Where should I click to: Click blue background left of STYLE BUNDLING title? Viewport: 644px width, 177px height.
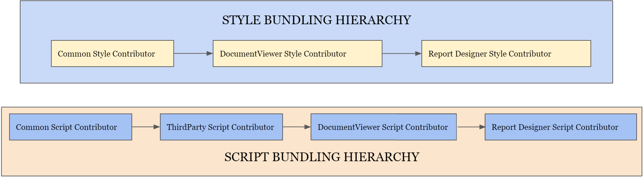click(118, 20)
